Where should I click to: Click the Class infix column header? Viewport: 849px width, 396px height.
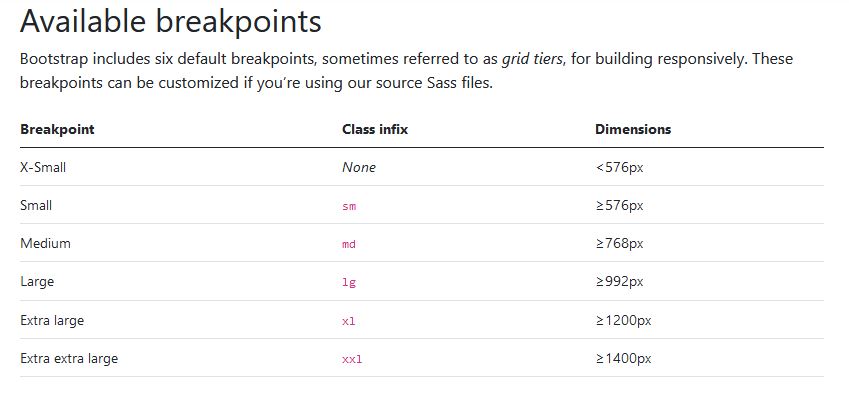[375, 129]
